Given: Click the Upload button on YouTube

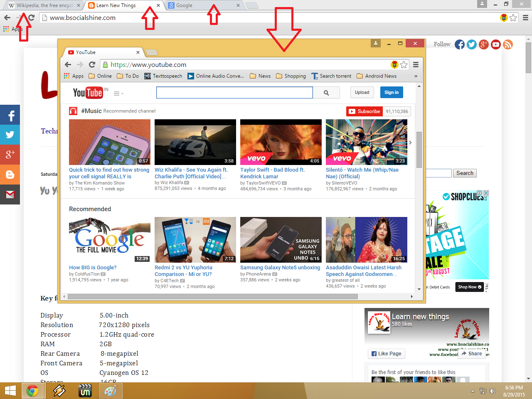Looking at the screenshot, I should click(362, 92).
